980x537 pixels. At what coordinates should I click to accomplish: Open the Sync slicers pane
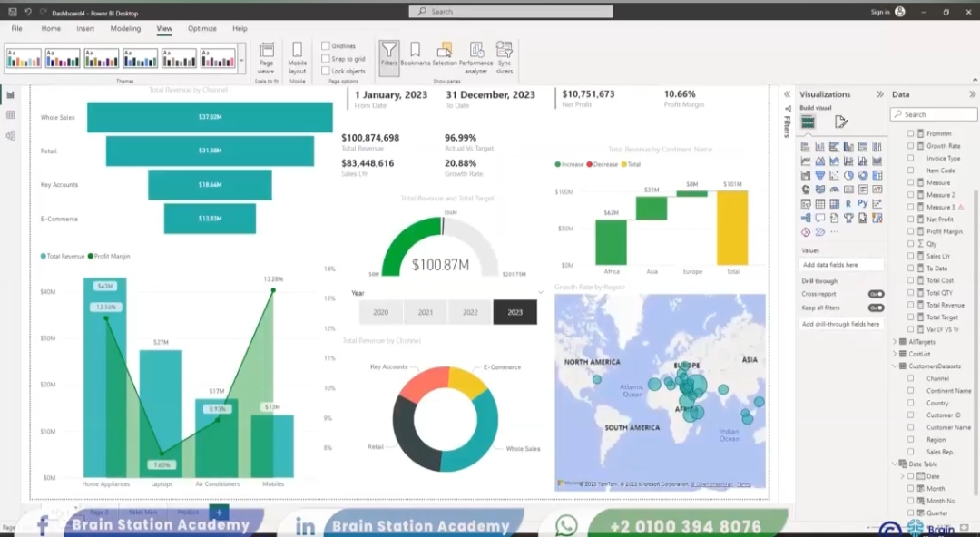(x=505, y=56)
